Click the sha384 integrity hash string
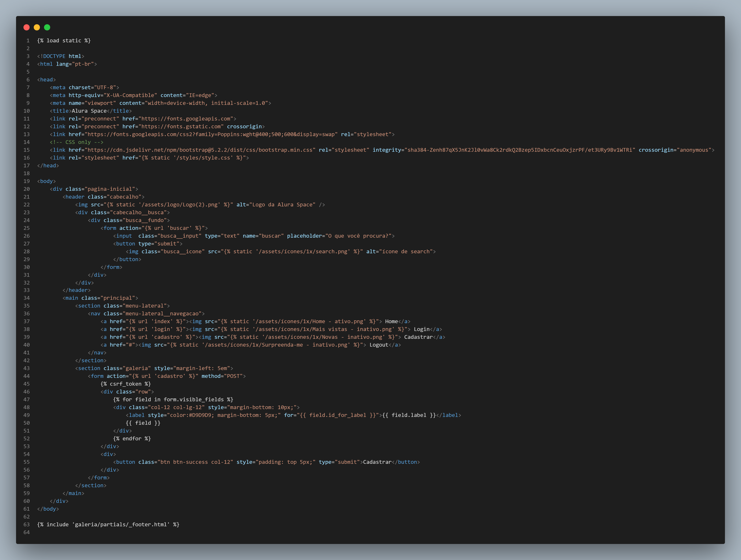The image size is (741, 560). [520, 150]
